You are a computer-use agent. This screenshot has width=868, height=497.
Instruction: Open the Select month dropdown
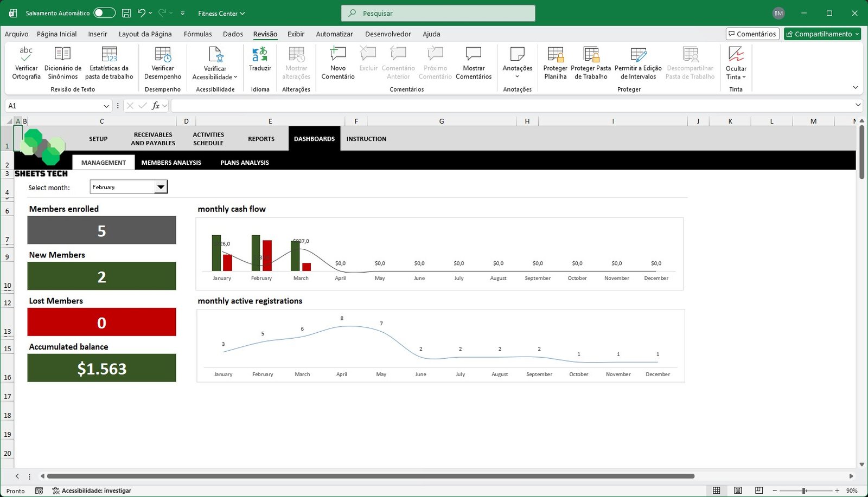161,187
